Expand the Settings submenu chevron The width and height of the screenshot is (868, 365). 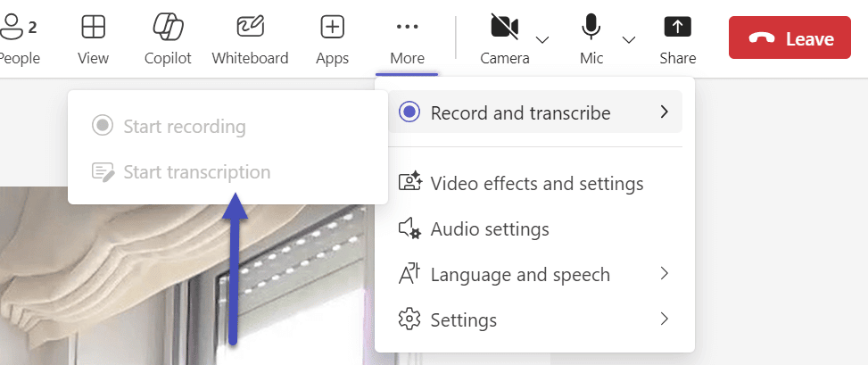(664, 319)
